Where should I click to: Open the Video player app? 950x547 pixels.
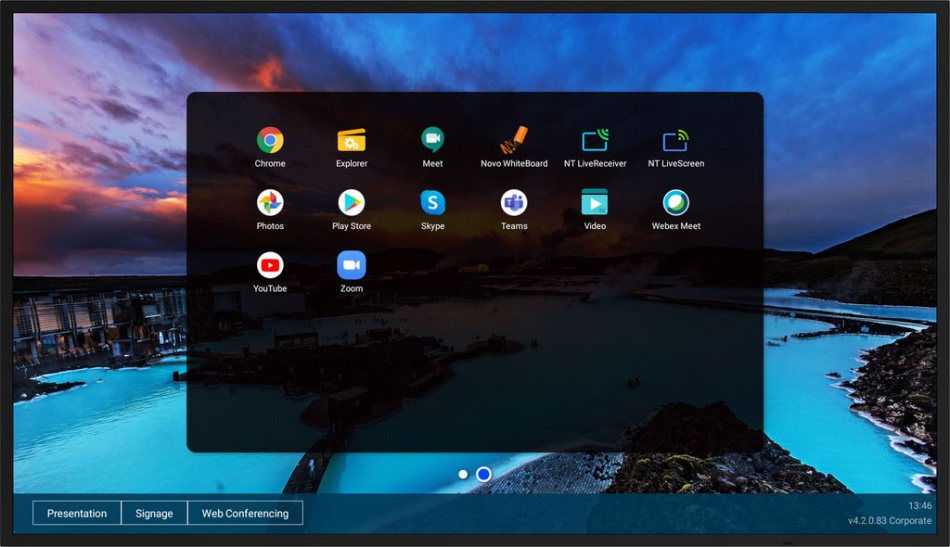595,203
